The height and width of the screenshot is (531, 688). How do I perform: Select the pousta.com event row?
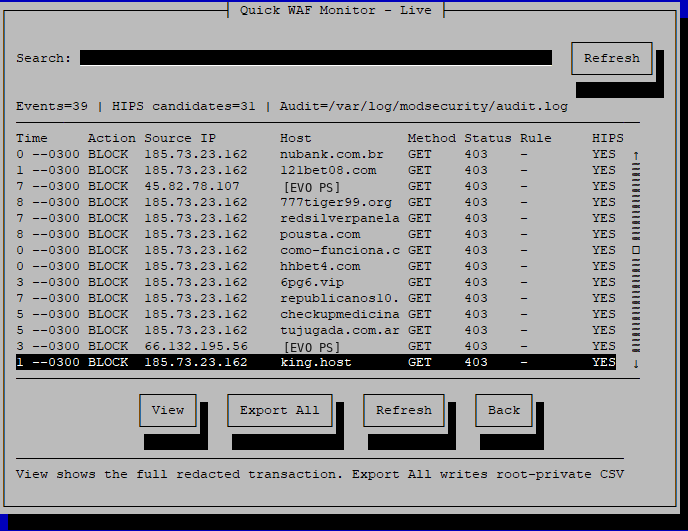pos(316,234)
